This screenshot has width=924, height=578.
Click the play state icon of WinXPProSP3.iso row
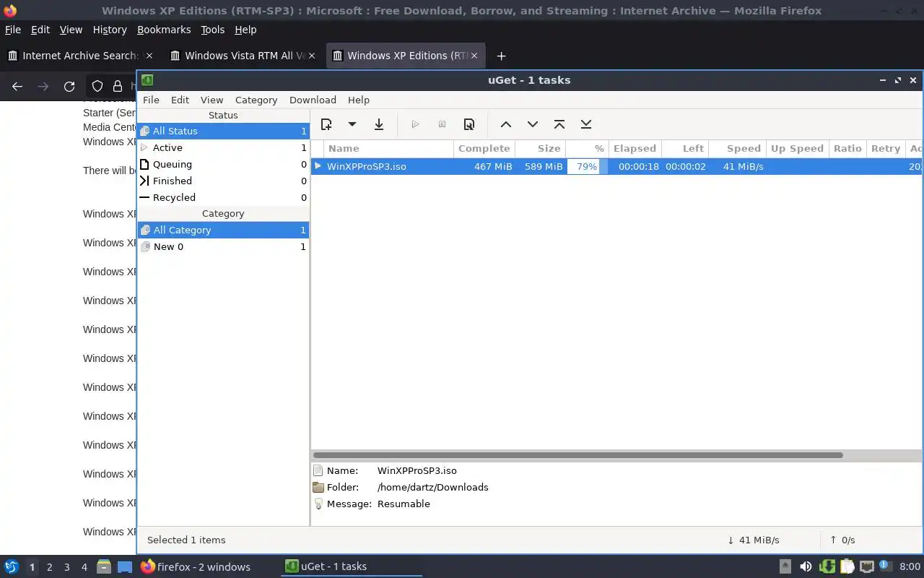click(x=318, y=166)
